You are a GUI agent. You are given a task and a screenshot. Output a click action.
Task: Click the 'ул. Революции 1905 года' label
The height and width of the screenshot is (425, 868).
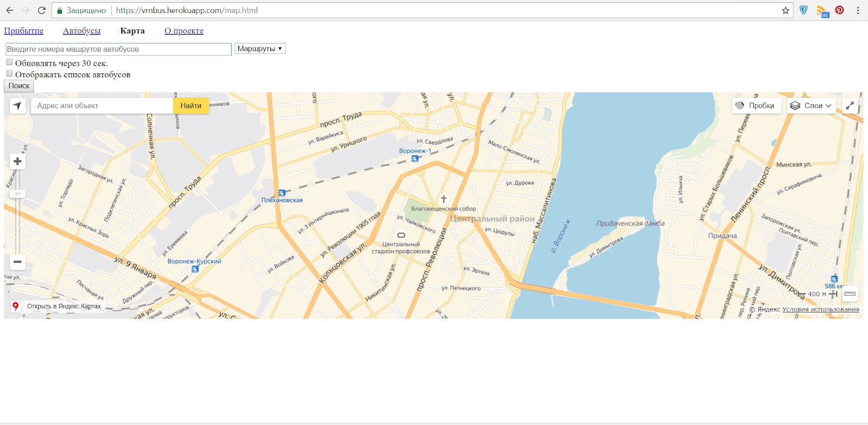tap(350, 235)
